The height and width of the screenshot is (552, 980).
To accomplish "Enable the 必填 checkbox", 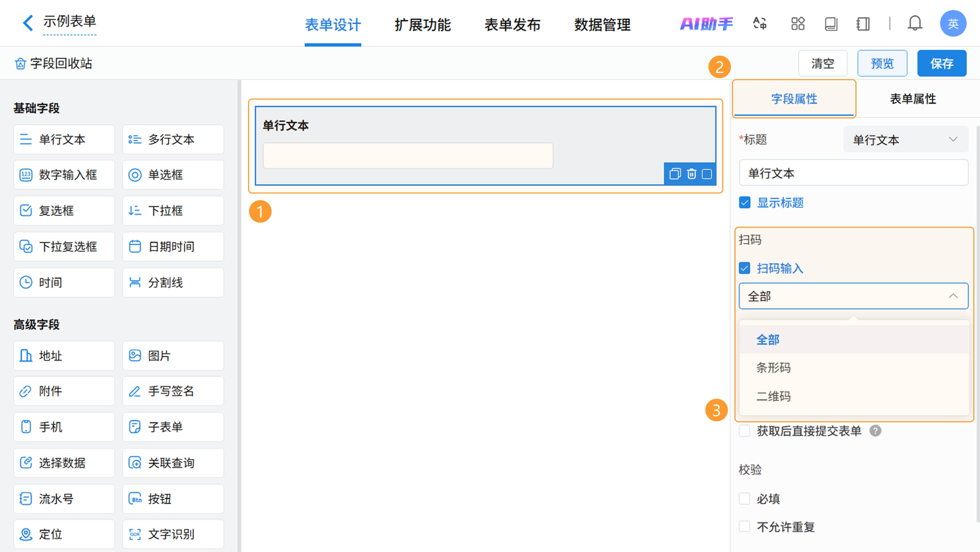I will click(x=744, y=498).
